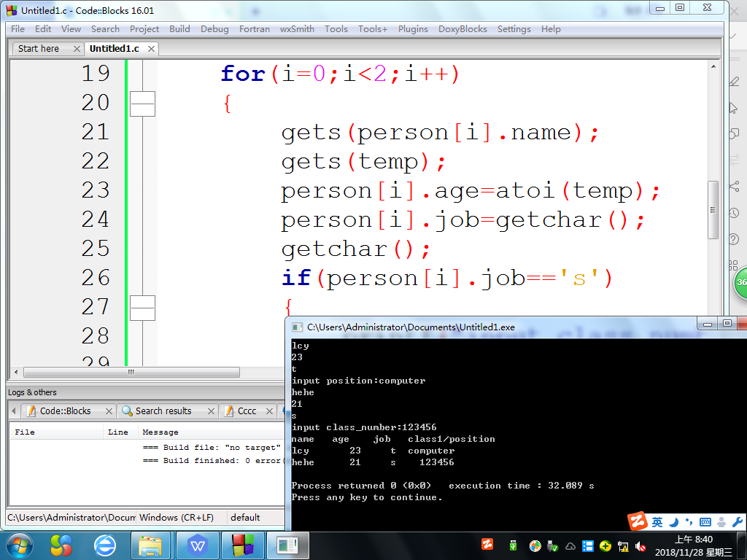Open the wxSmith menu
The image size is (747, 560).
pyautogui.click(x=297, y=29)
